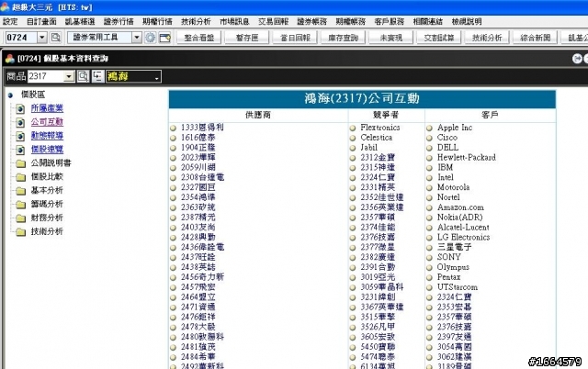This screenshot has width=588, height=369.
Task: Click the search icon beside the 0724 code box
Action: tap(55, 38)
